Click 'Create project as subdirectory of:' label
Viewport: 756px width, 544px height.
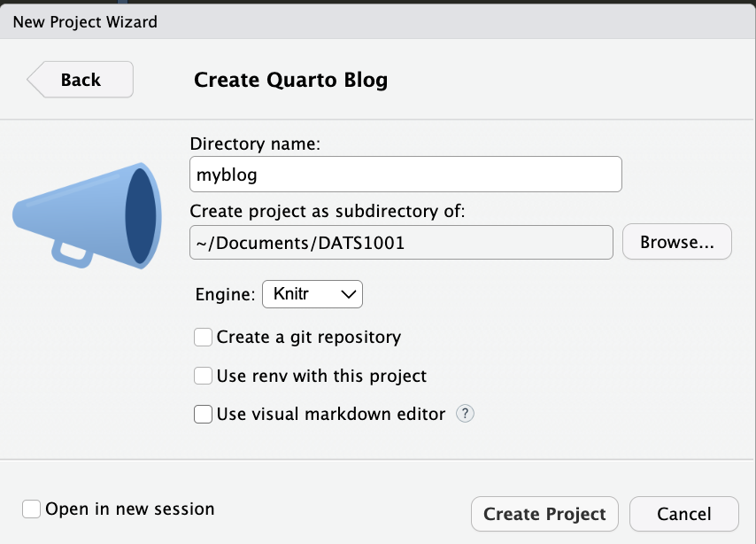click(327, 211)
